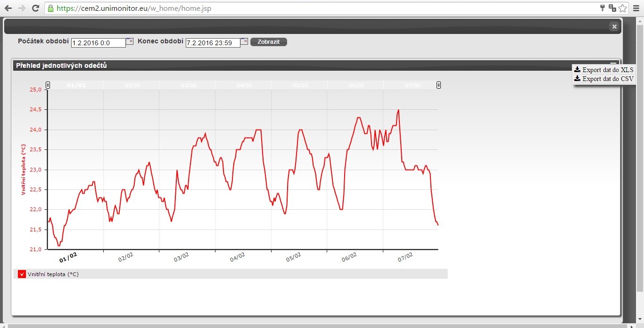Go forward with browser forward arrow
644x328 pixels.
(22, 8)
